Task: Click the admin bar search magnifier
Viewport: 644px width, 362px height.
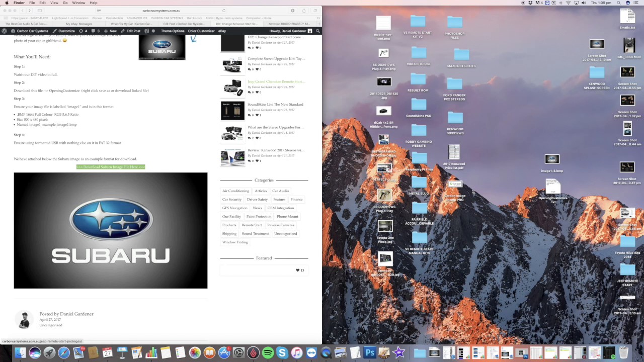Action: click(317, 31)
